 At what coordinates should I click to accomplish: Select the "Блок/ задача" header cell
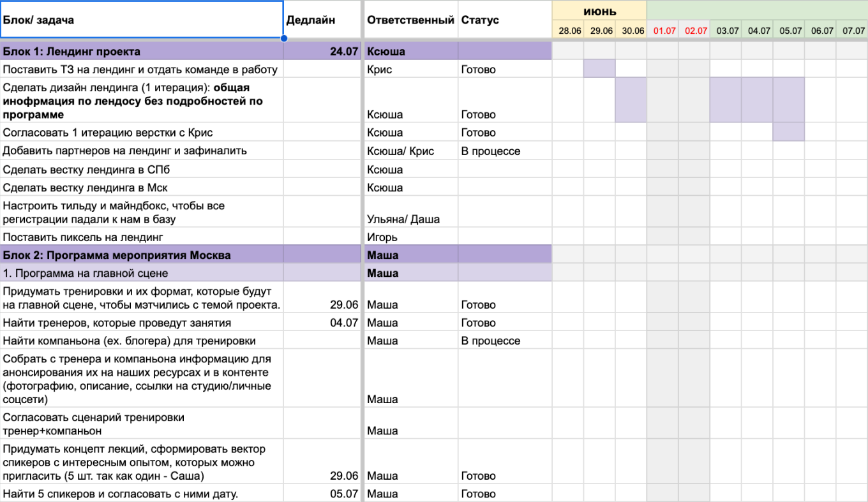(142, 20)
